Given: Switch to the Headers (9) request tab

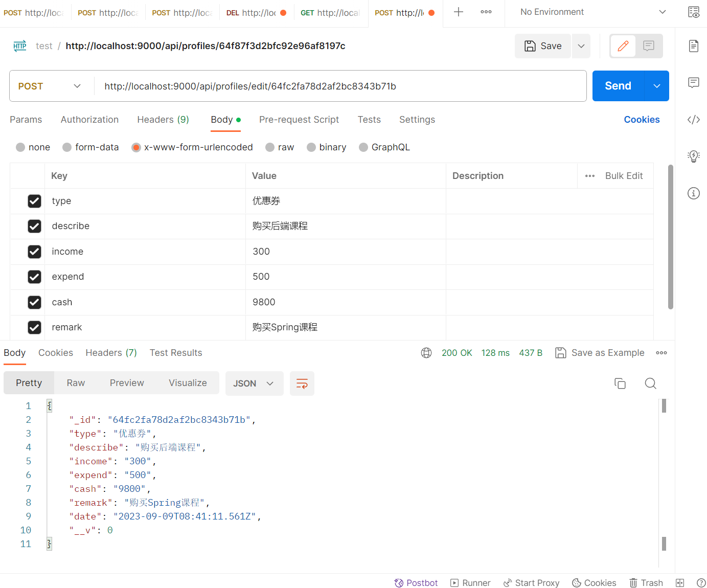Looking at the screenshot, I should click(x=163, y=120).
